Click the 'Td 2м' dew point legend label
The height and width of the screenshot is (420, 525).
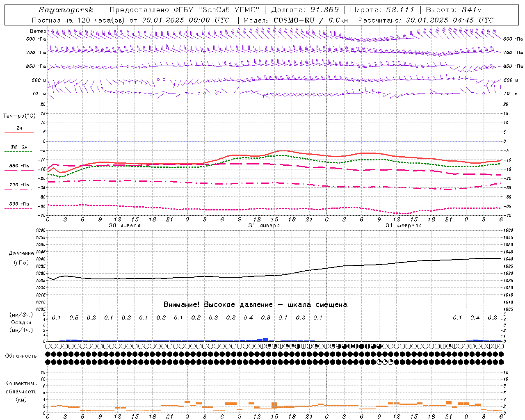pos(19,147)
